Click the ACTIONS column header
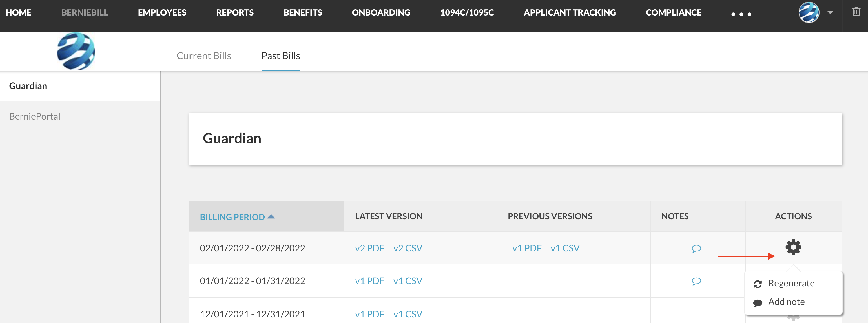Viewport: 868px width, 323px height. 793,216
